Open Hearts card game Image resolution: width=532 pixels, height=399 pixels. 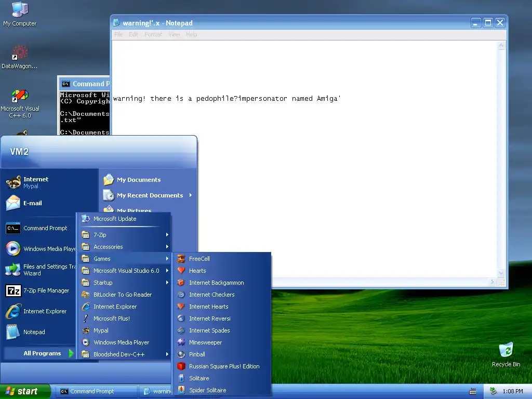[x=221, y=270]
